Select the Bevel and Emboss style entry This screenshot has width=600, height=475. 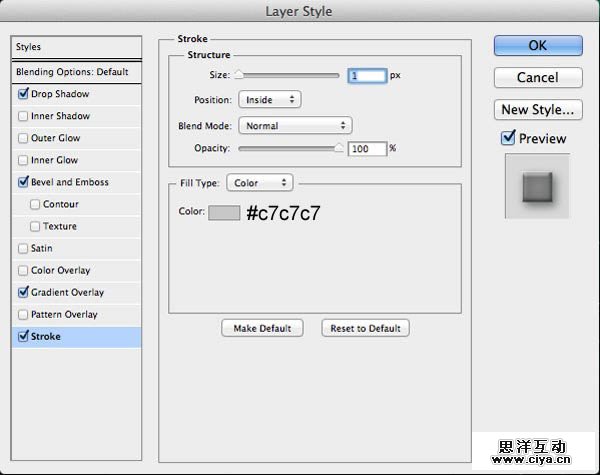tap(69, 182)
